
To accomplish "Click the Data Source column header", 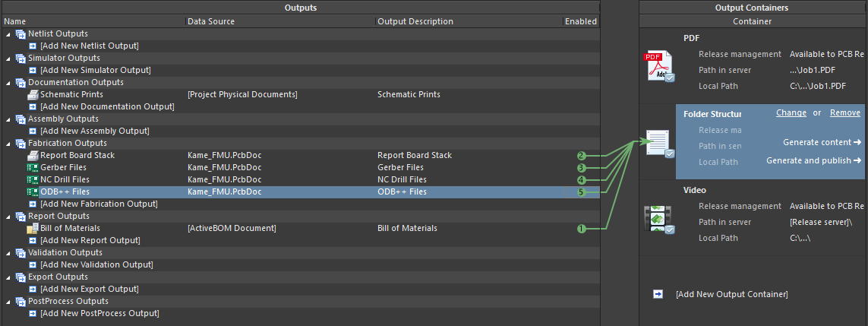I will pos(281,21).
